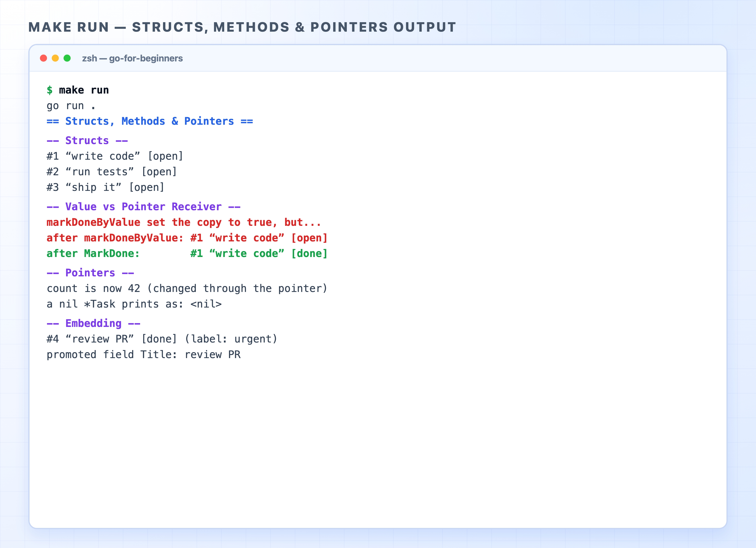Click the 'make run' command text

pos(84,90)
